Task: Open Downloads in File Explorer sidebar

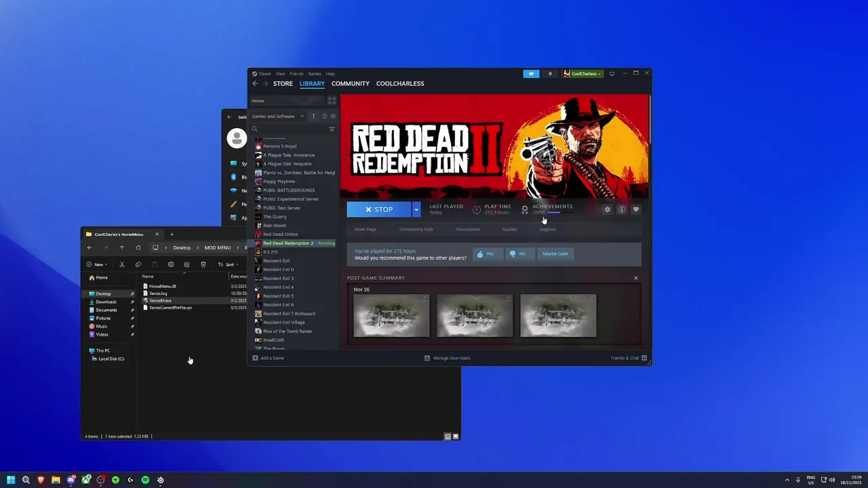Action: pos(106,302)
